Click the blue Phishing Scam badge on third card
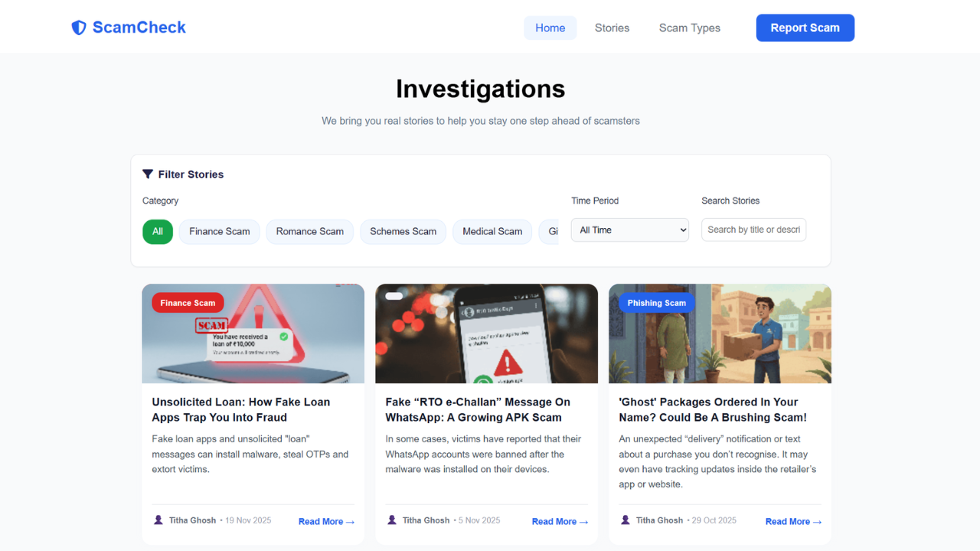This screenshot has height=551, width=980. tap(656, 303)
